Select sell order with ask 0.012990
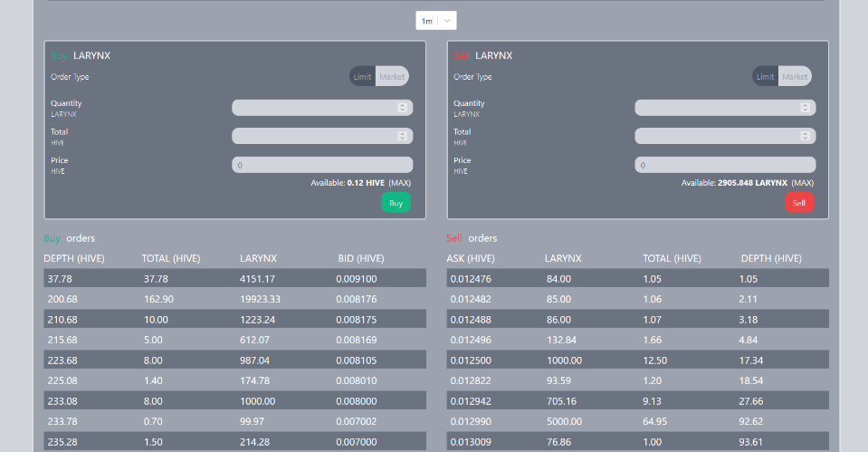 [x=638, y=421]
